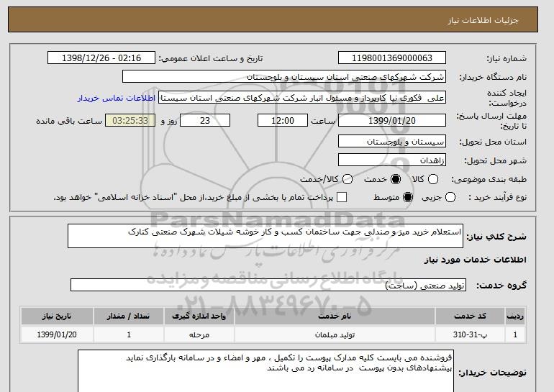Tick the اسناد خزانه اسلامی payment checkbox
Image resolution: width=554 pixels, height=392 pixels.
(342, 197)
